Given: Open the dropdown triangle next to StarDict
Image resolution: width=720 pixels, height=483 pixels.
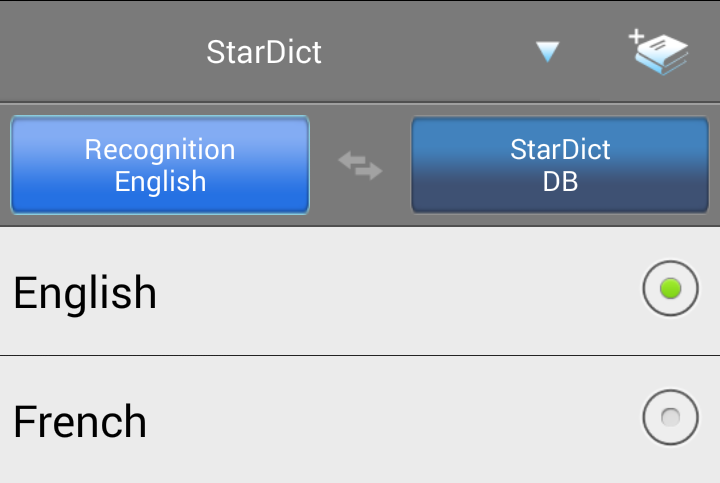Looking at the screenshot, I should pyautogui.click(x=547, y=52).
